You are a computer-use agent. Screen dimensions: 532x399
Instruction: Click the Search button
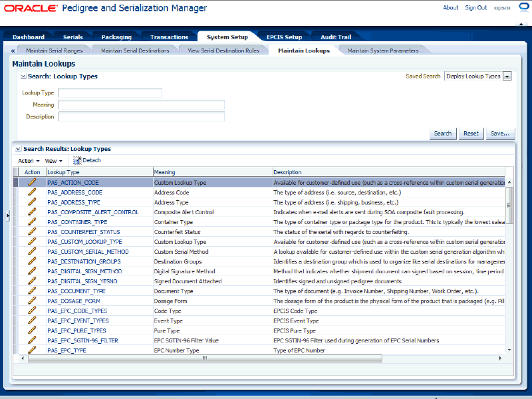[443, 134]
